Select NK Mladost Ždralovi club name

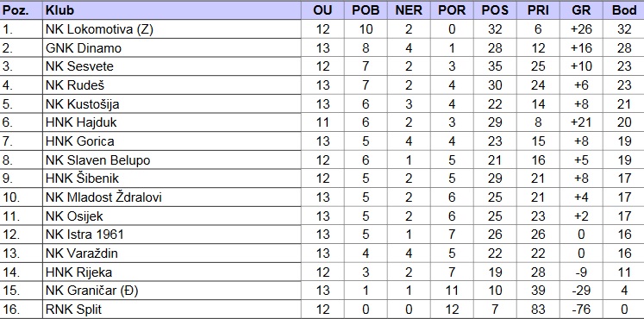tap(103, 197)
